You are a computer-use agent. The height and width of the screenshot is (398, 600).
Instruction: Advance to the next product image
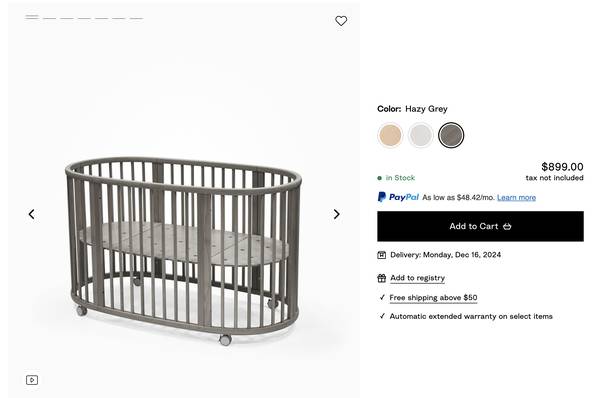[x=336, y=214]
